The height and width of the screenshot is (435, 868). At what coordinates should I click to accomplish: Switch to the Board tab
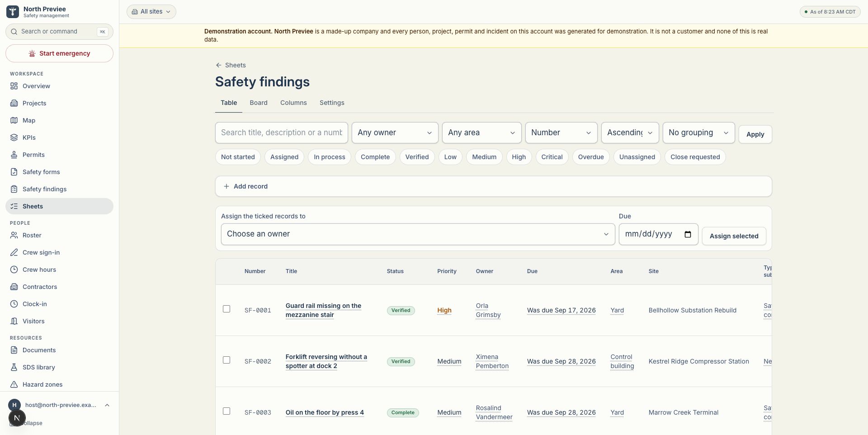point(259,103)
